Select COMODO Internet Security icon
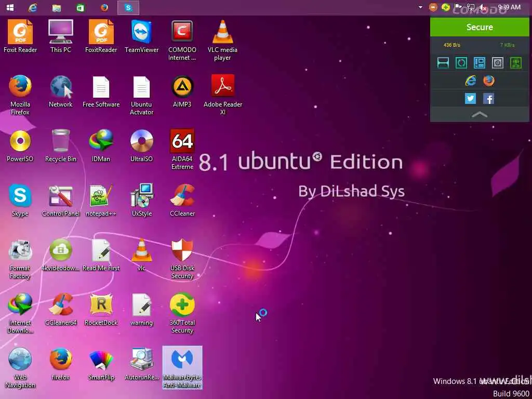 click(x=182, y=40)
